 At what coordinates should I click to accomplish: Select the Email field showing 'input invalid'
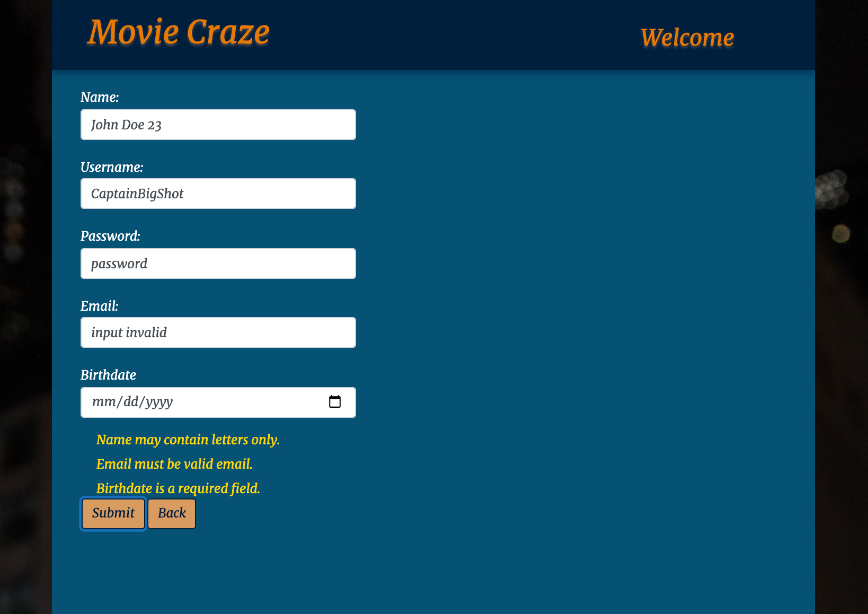click(x=218, y=332)
